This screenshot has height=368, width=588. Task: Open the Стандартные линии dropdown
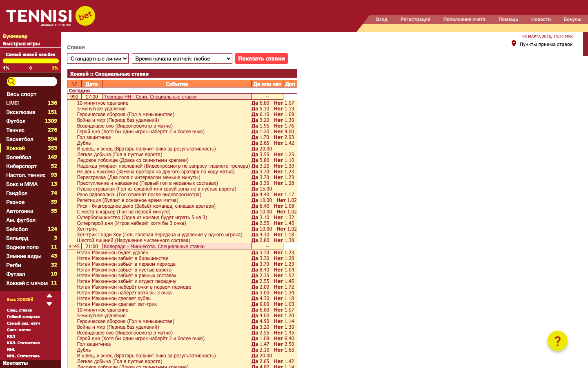pyautogui.click(x=98, y=58)
